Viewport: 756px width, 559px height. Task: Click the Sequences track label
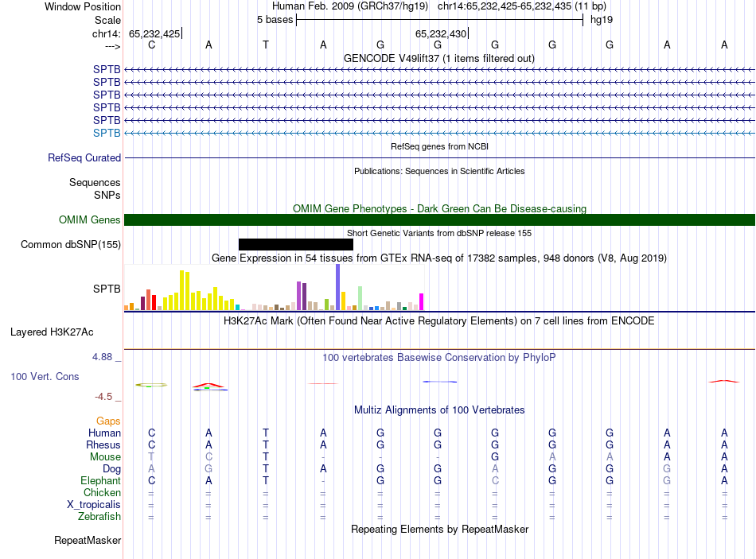coord(95,183)
